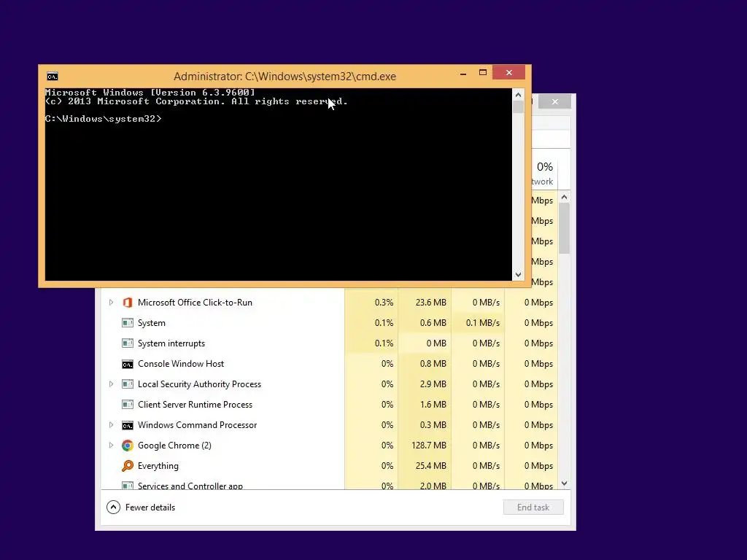The width and height of the screenshot is (747, 560).
Task: Select Services and Controller app name
Action: tap(190, 486)
